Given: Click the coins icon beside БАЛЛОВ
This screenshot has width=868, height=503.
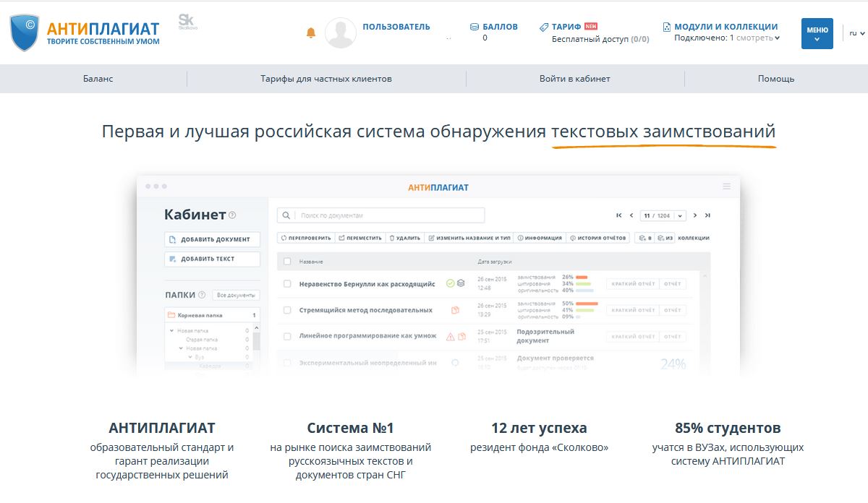Looking at the screenshot, I should click(x=475, y=27).
